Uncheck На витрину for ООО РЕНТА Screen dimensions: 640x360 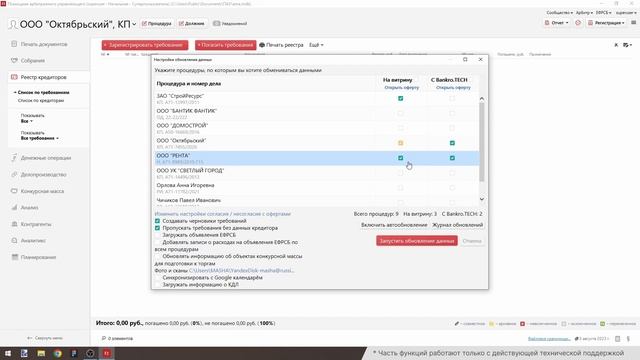click(400, 158)
